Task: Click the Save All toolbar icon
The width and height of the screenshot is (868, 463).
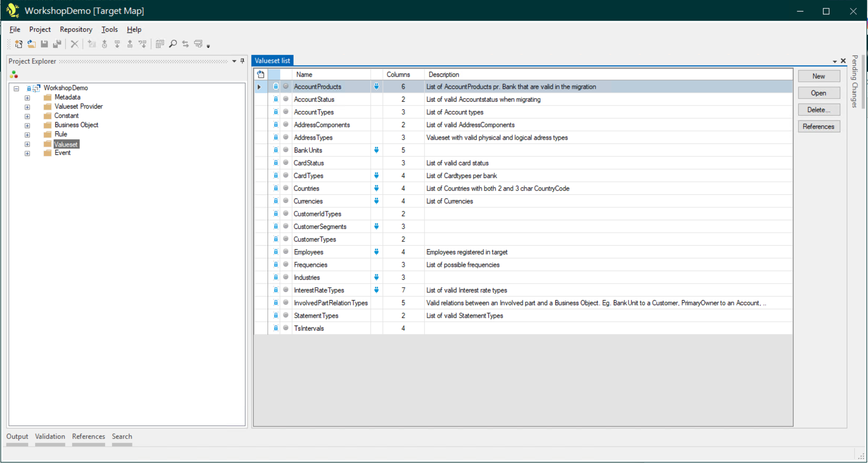Action: click(x=57, y=44)
